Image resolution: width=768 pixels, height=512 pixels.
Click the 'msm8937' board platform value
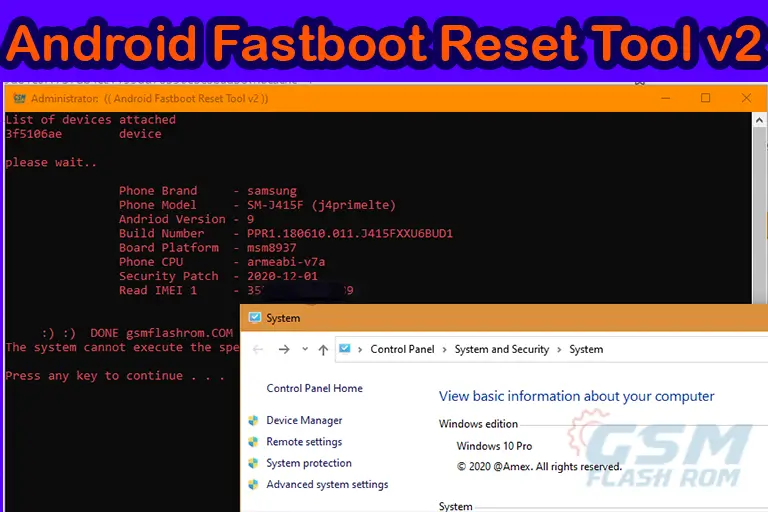pos(271,247)
